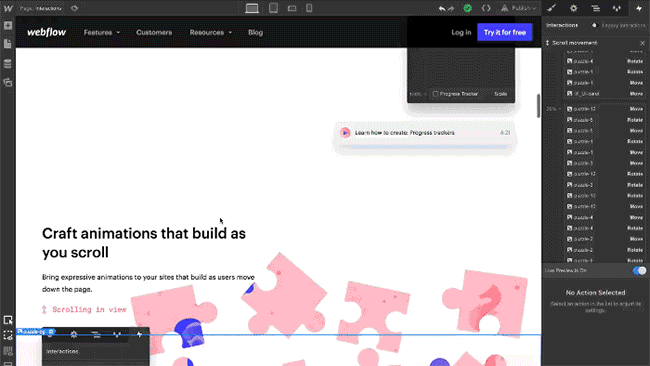Viewport: 650px width, 366px height.
Task: Expand the Resources nav dropdown
Action: pyautogui.click(x=211, y=32)
